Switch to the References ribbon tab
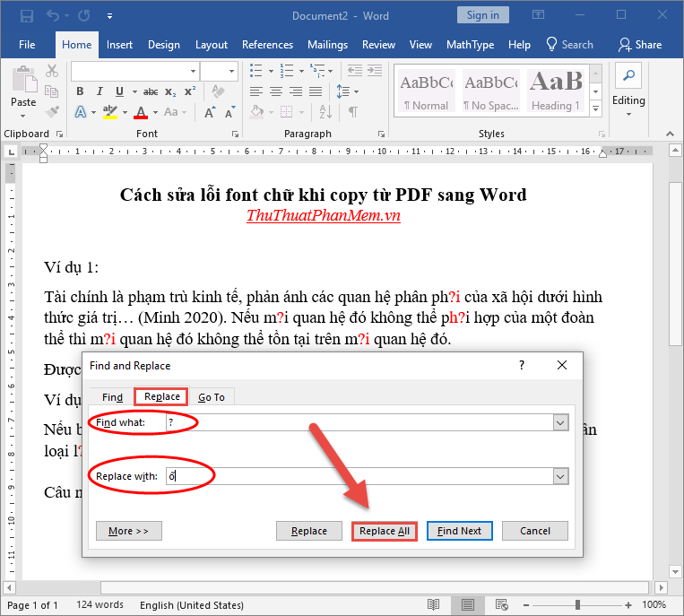 click(267, 45)
